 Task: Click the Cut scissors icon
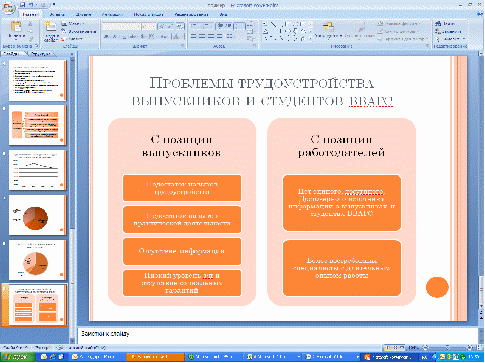coord(30,24)
